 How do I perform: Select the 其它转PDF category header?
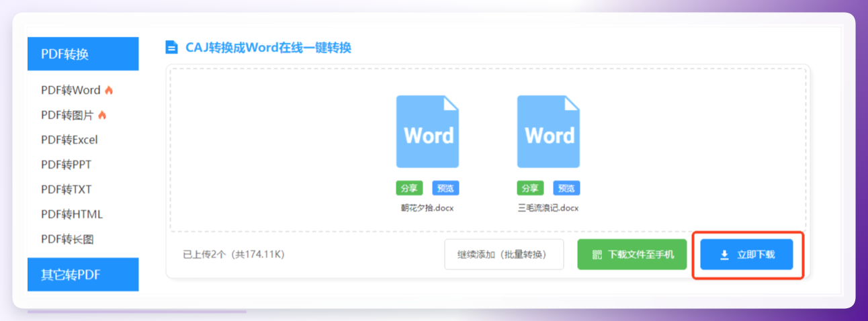click(x=83, y=275)
